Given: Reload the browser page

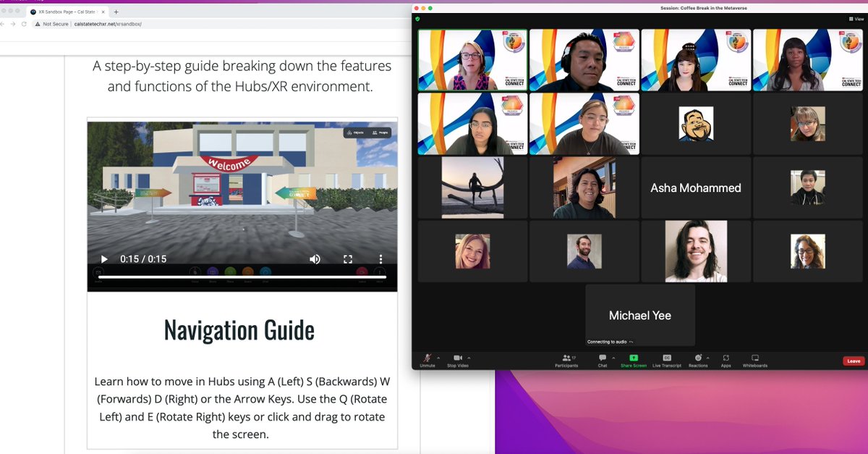Looking at the screenshot, I should [x=23, y=24].
